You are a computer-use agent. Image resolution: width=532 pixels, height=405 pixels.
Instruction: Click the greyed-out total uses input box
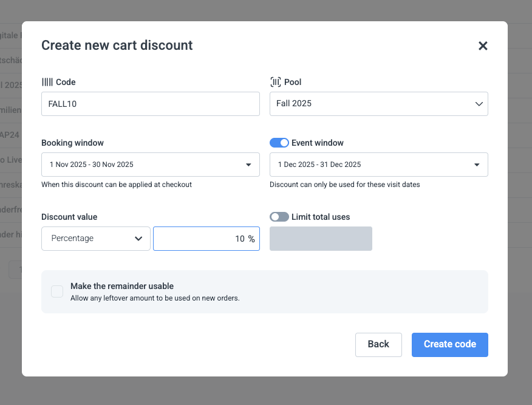[x=321, y=239]
